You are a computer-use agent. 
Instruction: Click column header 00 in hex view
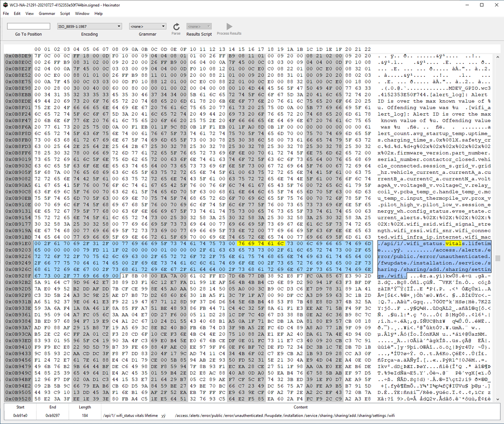(38, 49)
